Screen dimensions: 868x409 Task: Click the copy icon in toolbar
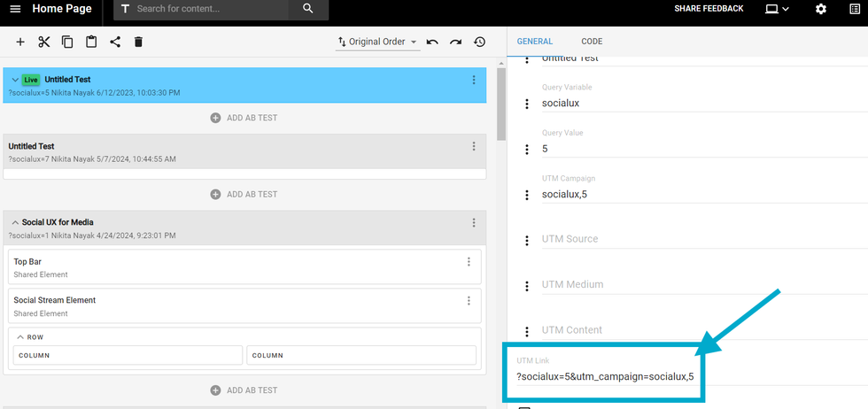[68, 42]
